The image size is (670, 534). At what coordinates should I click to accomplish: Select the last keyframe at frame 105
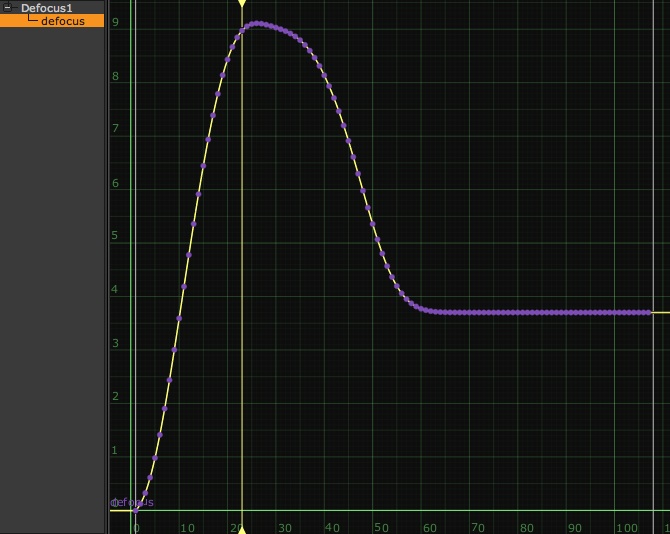click(x=649, y=312)
